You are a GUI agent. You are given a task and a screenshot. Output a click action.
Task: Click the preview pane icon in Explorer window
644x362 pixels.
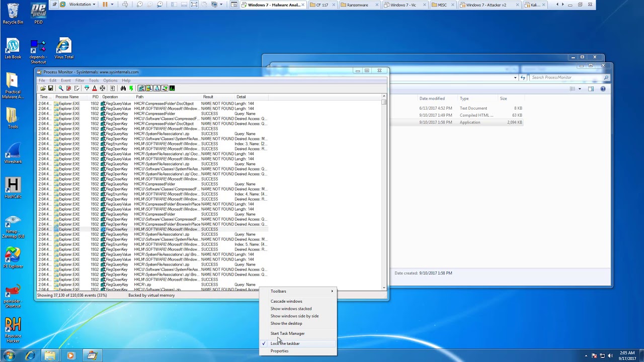(x=591, y=89)
